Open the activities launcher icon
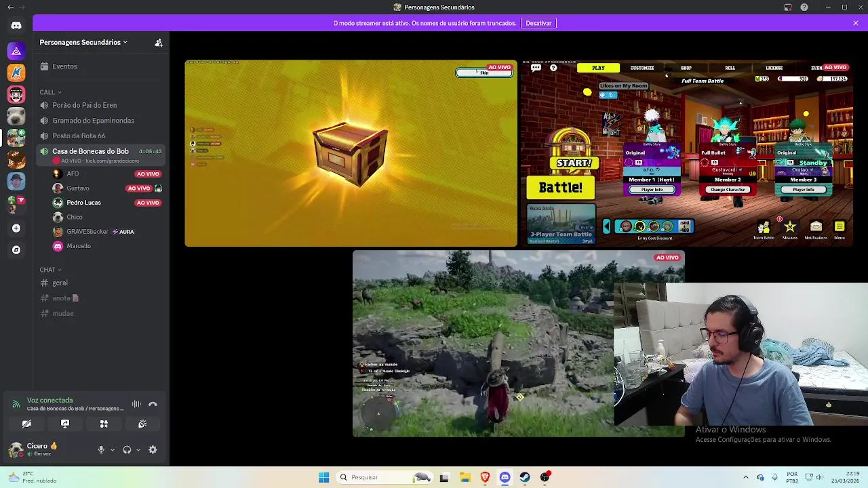 tap(104, 424)
